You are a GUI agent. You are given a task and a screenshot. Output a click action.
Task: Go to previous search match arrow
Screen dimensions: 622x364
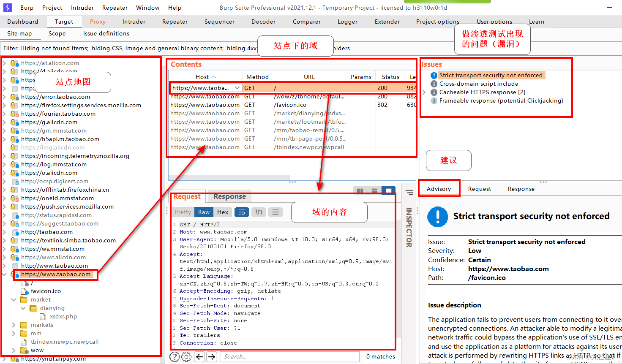pos(199,357)
